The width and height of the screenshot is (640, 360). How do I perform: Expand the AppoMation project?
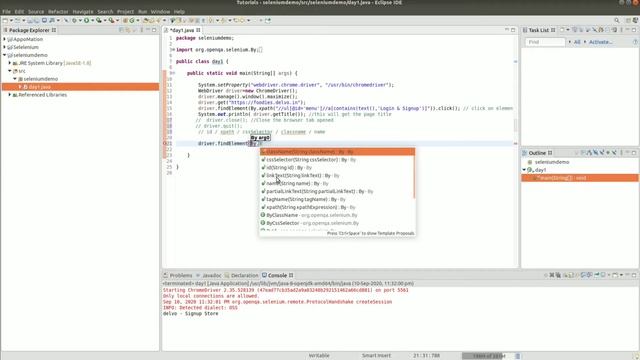tap(4, 39)
